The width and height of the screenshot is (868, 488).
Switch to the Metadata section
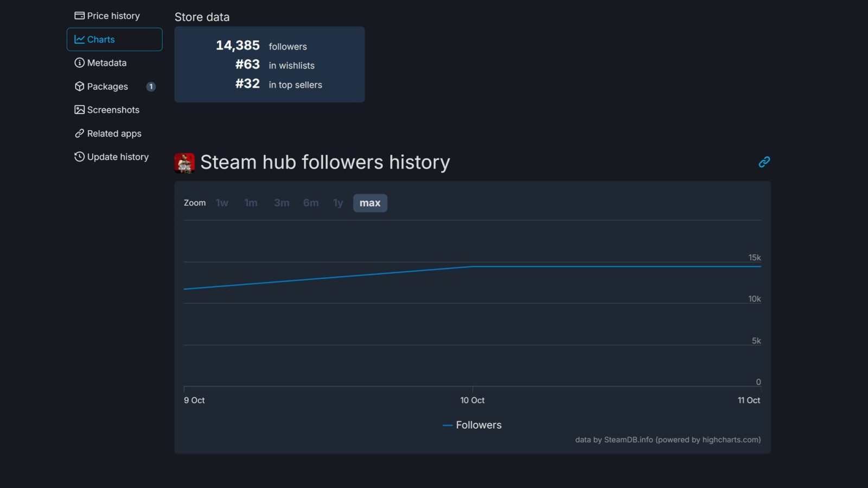click(x=106, y=63)
